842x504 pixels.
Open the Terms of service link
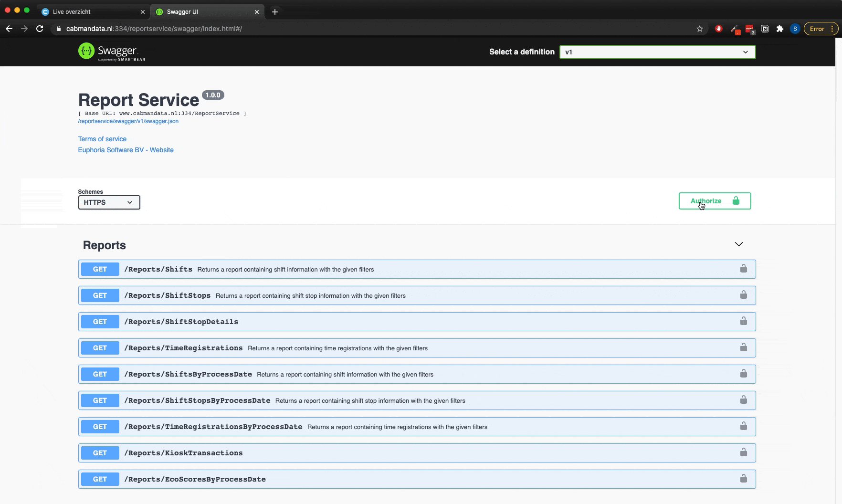[102, 139]
